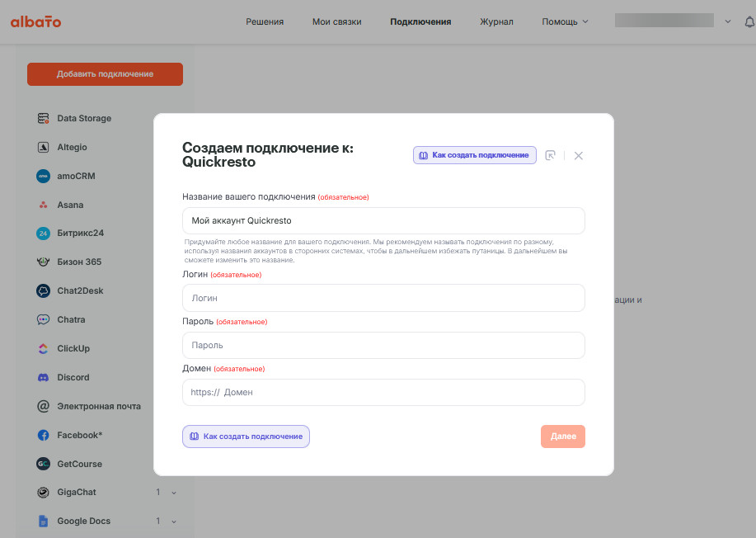The height and width of the screenshot is (538, 756).
Task: Click the Data Storage icon in sidebar
Action: [44, 119]
